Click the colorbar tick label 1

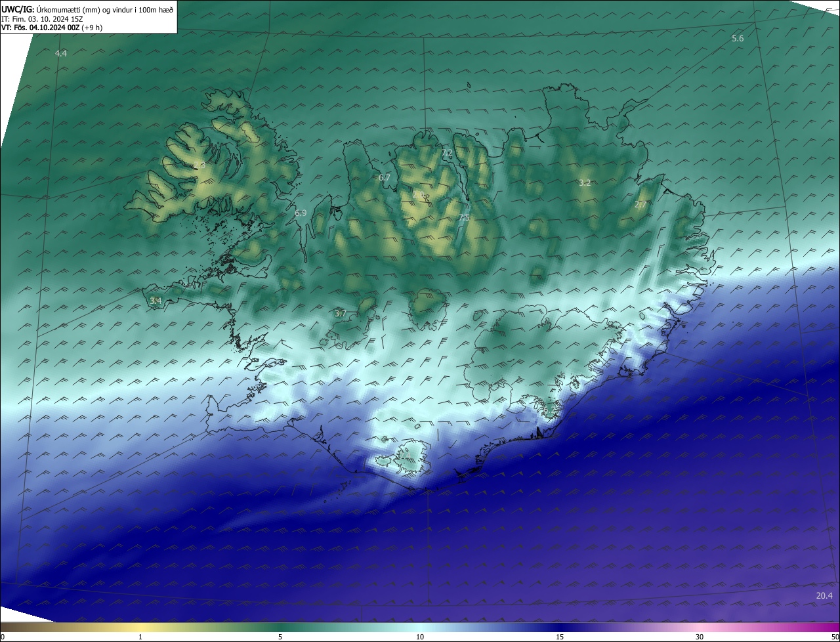coord(140,637)
